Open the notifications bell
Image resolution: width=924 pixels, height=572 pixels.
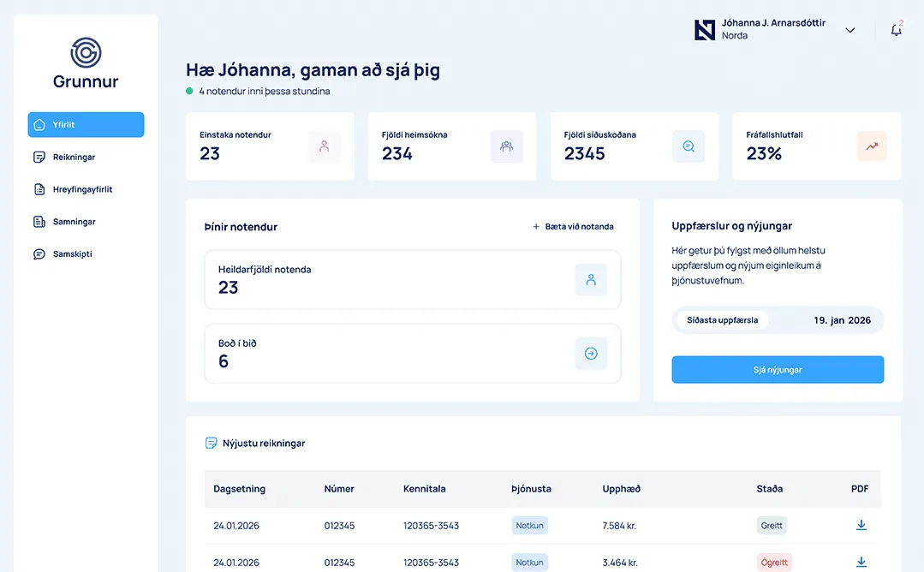tap(896, 30)
